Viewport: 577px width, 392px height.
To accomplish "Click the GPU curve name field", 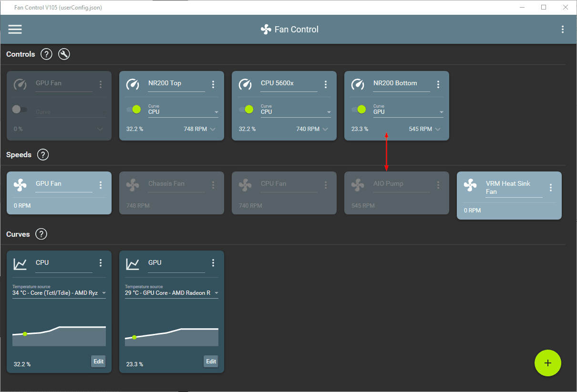I will (176, 263).
